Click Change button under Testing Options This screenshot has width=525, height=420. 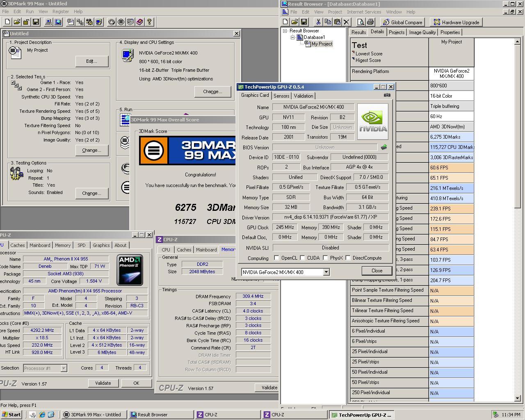click(91, 193)
